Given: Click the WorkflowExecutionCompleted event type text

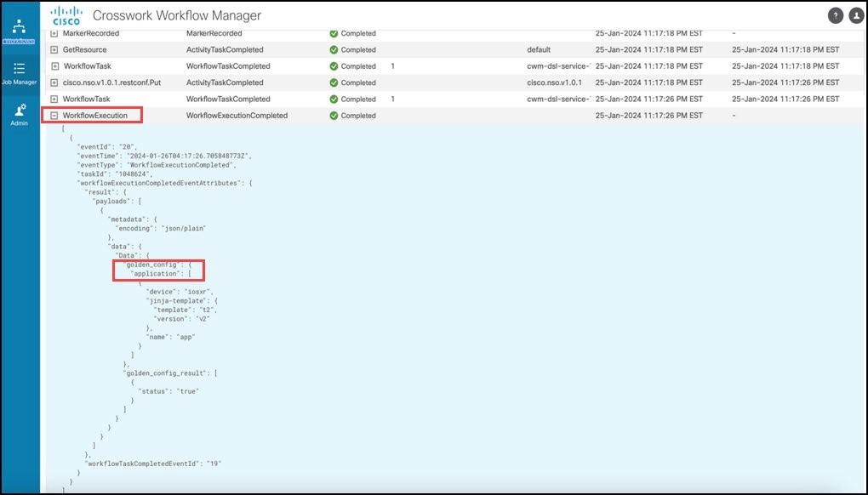Looking at the screenshot, I should [x=237, y=116].
